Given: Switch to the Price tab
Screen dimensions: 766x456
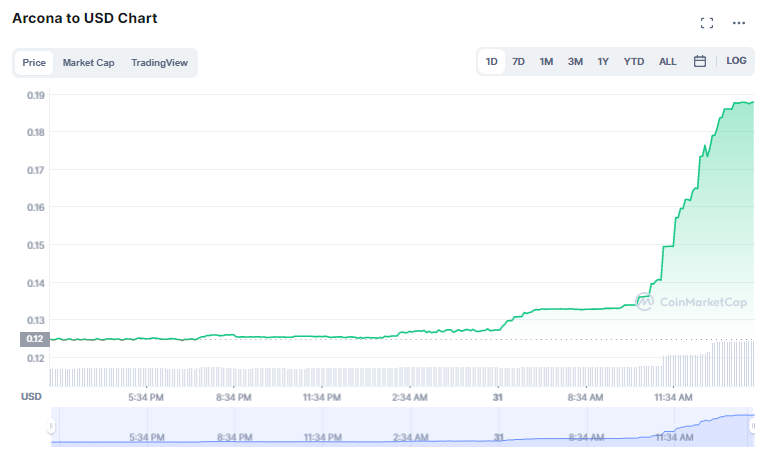Looking at the screenshot, I should [34, 63].
